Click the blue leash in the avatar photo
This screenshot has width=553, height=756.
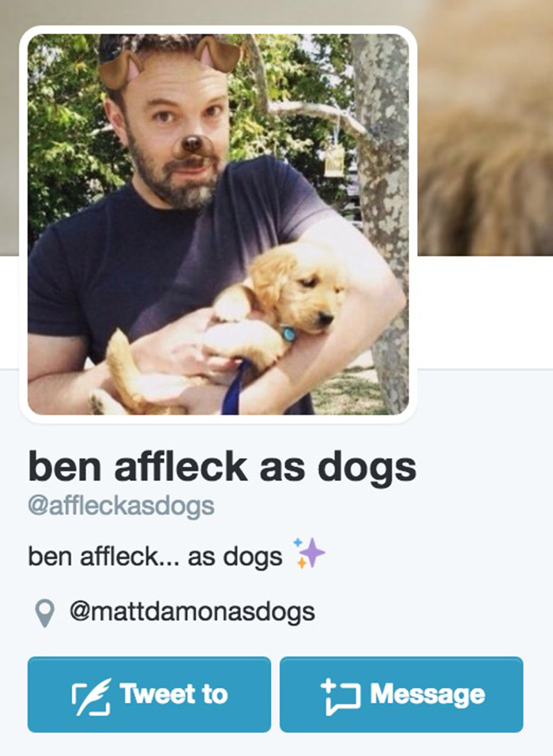tap(235, 387)
